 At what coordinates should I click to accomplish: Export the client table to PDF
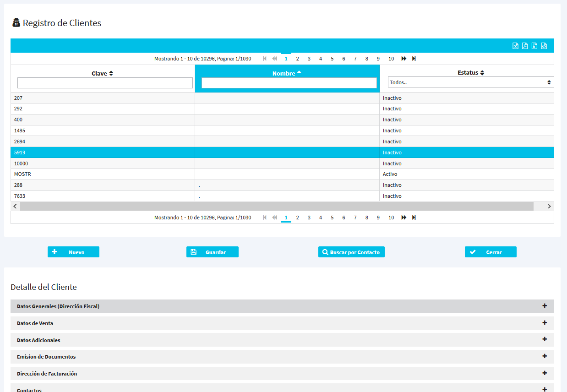click(x=525, y=46)
